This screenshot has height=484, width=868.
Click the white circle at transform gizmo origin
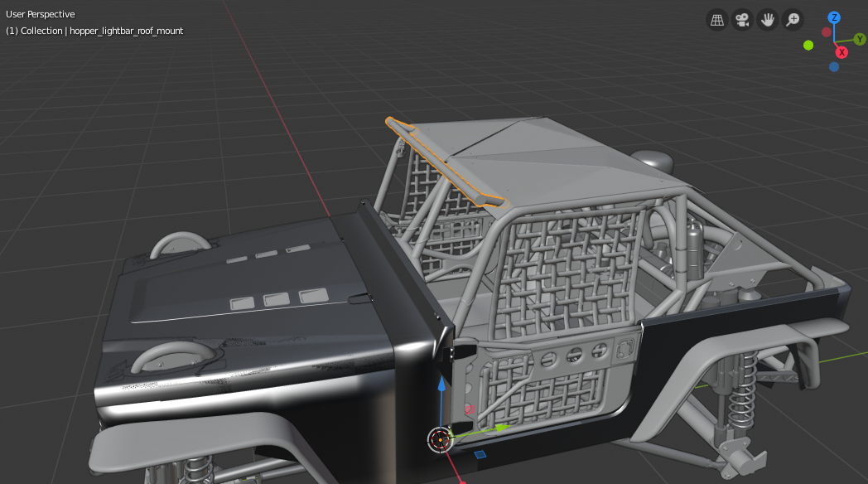(x=441, y=440)
